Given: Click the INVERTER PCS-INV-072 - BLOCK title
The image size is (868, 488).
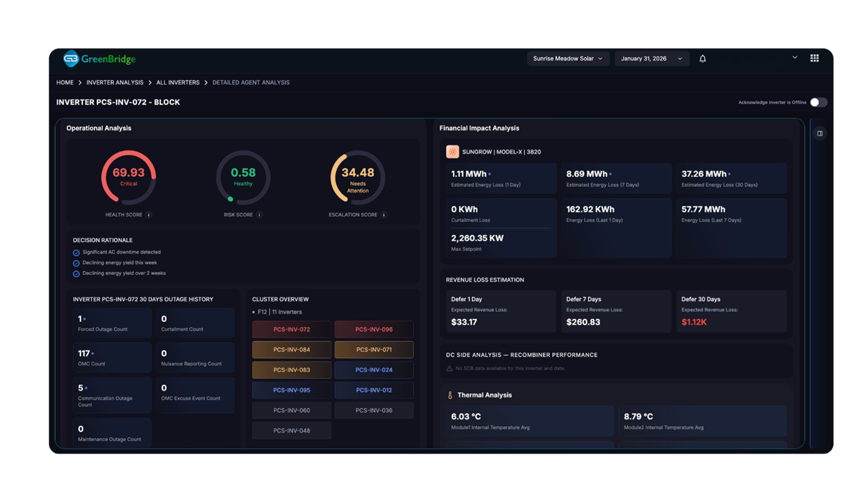Looking at the screenshot, I should point(118,103).
